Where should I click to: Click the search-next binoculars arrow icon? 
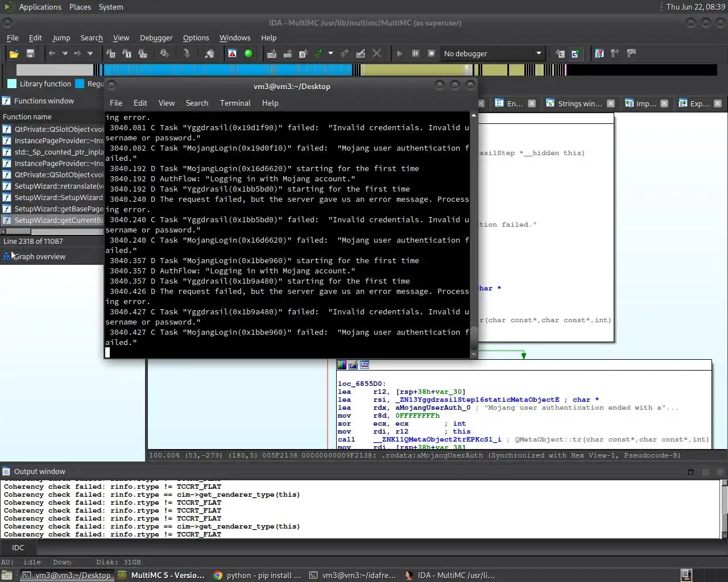pyautogui.click(x=164, y=53)
